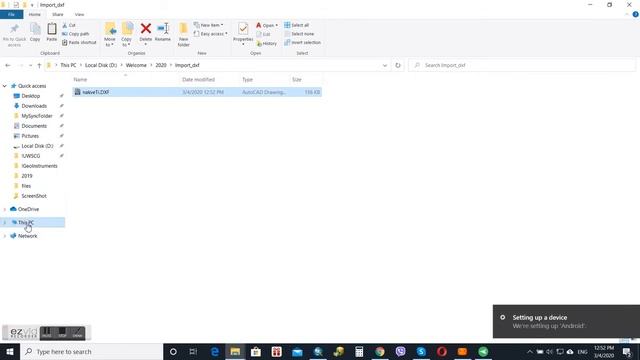Click Copy path in the ribbon
This screenshot has height=360, width=640.
[76, 34]
